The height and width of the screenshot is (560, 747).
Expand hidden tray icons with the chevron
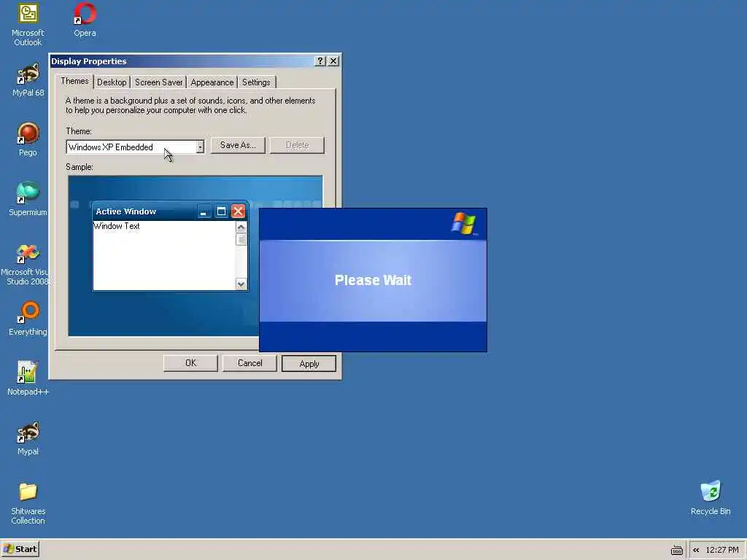pos(696,550)
